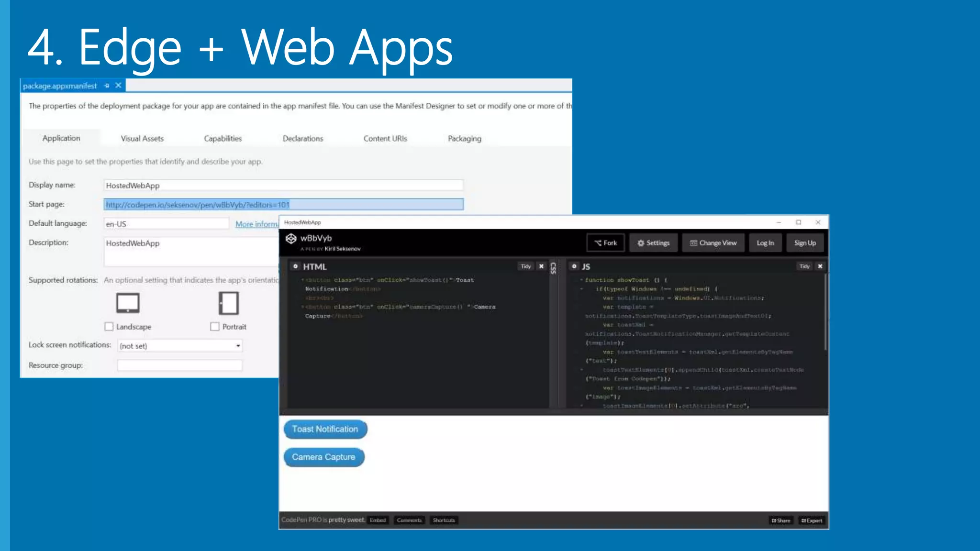Image resolution: width=980 pixels, height=551 pixels.
Task: Open Comments in CodePen footer
Action: 409,520
